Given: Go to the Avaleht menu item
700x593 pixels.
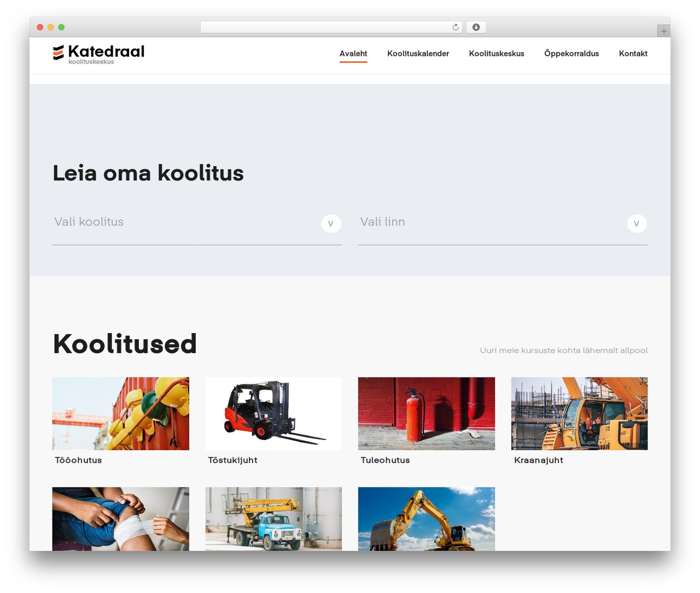Looking at the screenshot, I should coord(353,54).
